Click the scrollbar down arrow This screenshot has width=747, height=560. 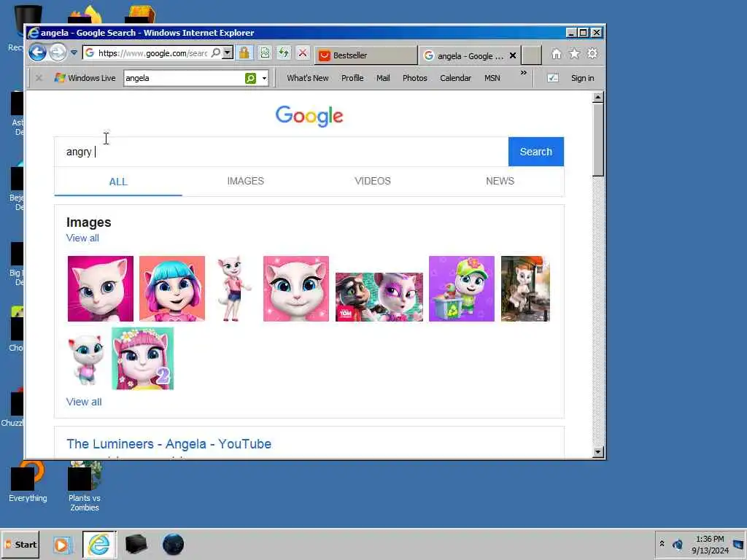pyautogui.click(x=598, y=452)
